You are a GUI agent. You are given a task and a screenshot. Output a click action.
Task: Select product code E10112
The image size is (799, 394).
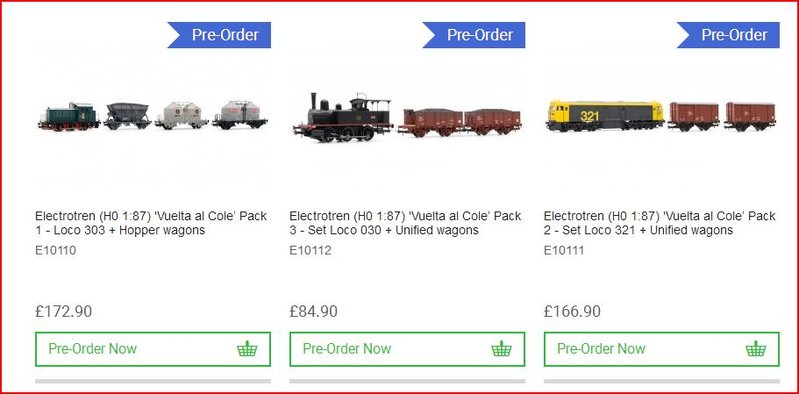tap(310, 251)
